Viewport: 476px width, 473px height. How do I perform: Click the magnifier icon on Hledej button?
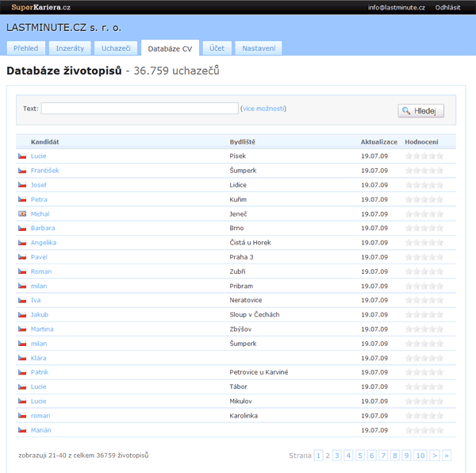point(406,111)
